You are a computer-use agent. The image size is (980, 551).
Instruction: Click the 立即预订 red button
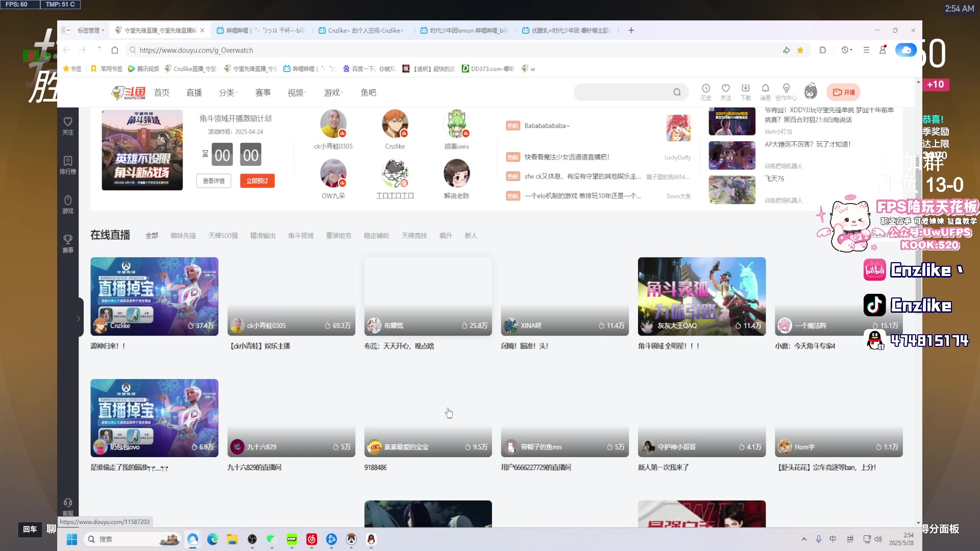(257, 181)
